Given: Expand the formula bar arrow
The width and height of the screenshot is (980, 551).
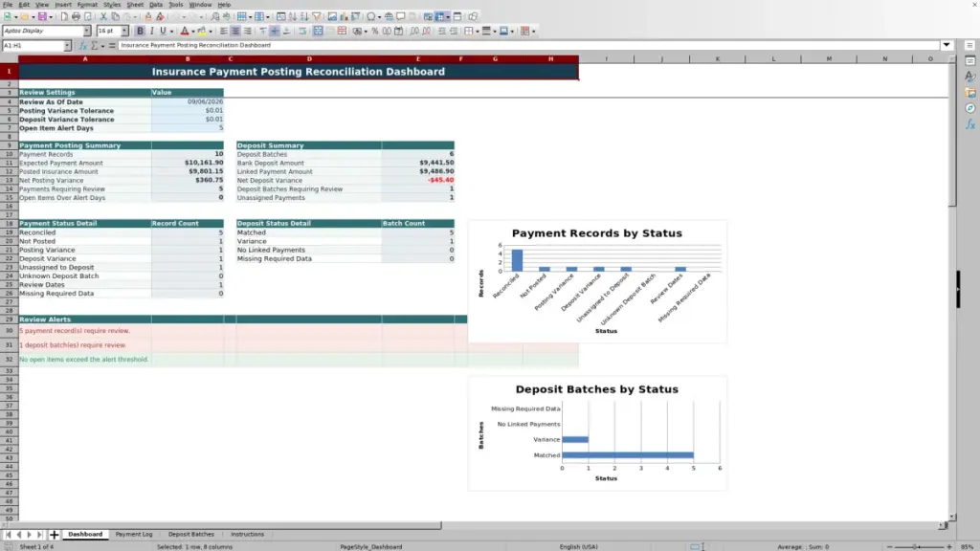Looking at the screenshot, I should (x=947, y=45).
